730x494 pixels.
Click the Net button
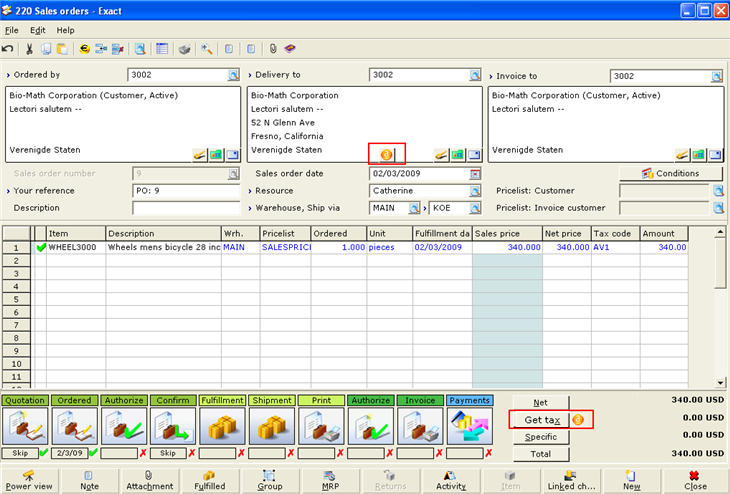tap(541, 402)
